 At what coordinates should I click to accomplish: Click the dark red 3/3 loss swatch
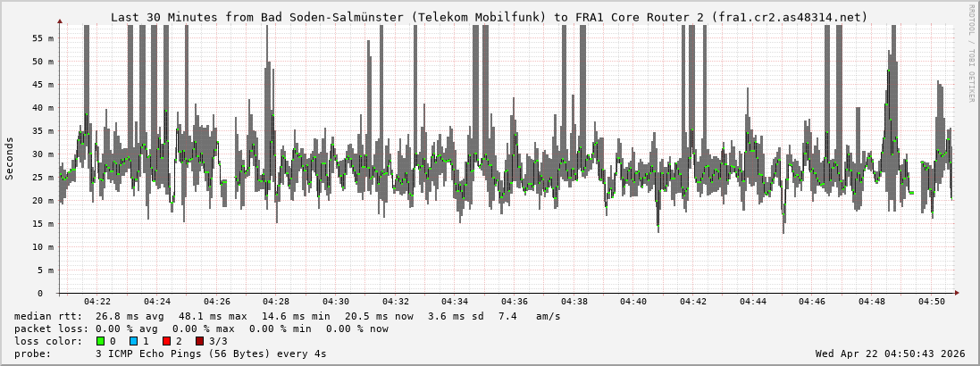pyautogui.click(x=199, y=341)
